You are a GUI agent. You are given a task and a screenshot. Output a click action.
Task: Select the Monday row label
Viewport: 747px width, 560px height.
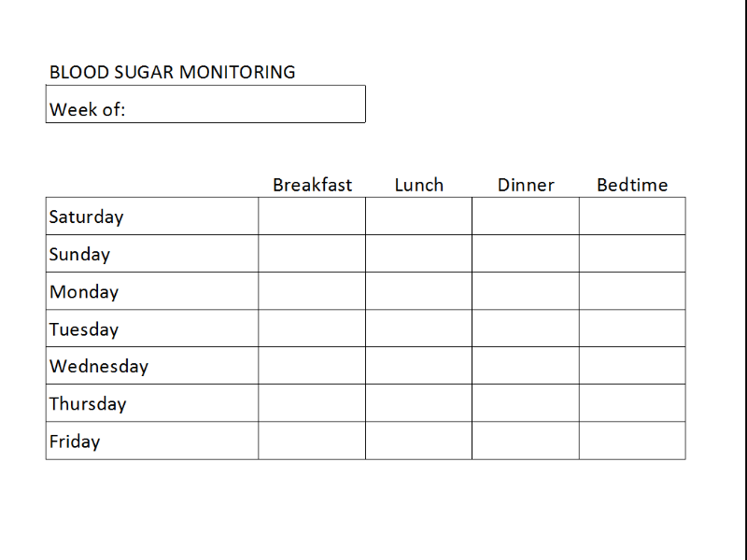(x=84, y=291)
